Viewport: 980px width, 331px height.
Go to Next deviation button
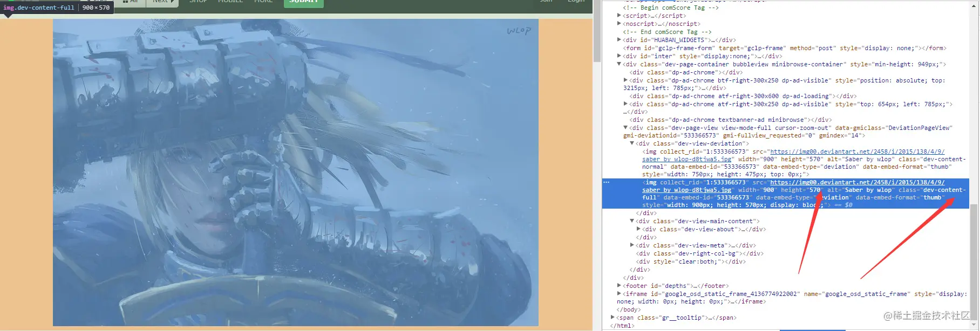coord(164,2)
